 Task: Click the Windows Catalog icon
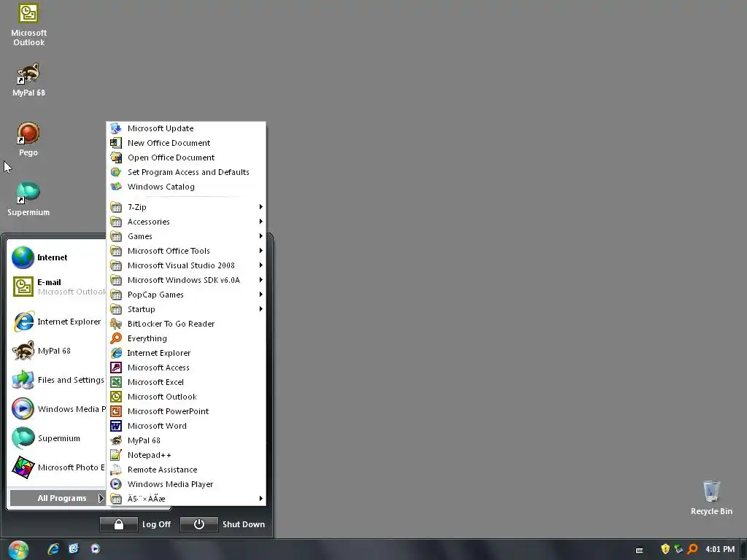116,187
